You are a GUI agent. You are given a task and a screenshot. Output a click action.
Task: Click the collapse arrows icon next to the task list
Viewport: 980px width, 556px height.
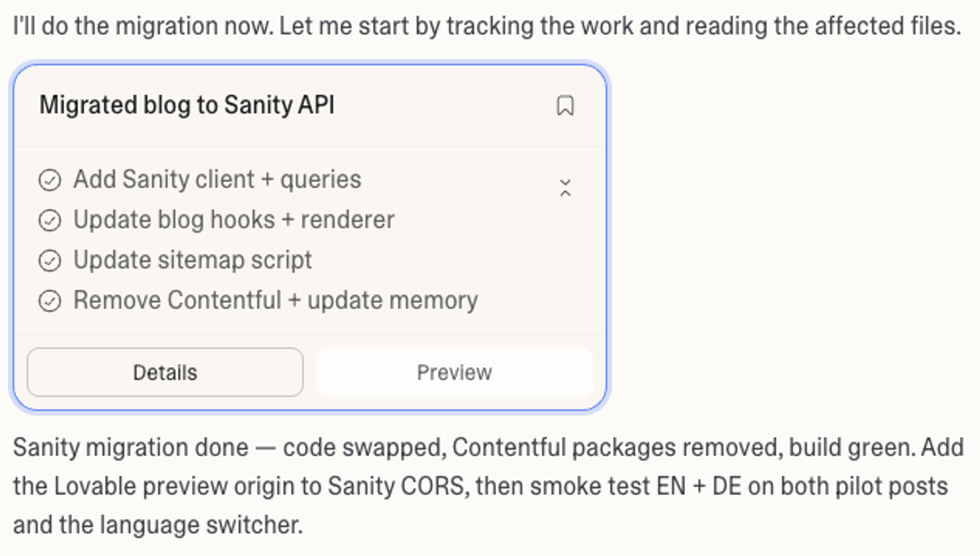coord(565,187)
